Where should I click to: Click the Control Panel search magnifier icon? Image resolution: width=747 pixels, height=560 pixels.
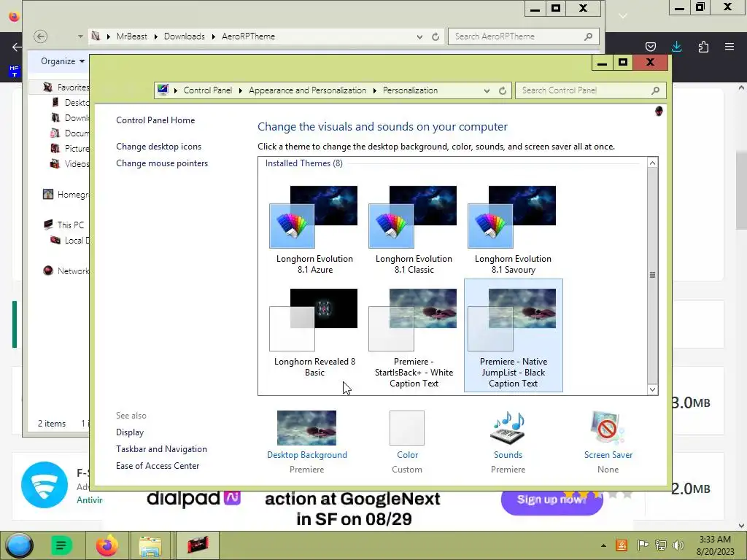click(x=656, y=90)
